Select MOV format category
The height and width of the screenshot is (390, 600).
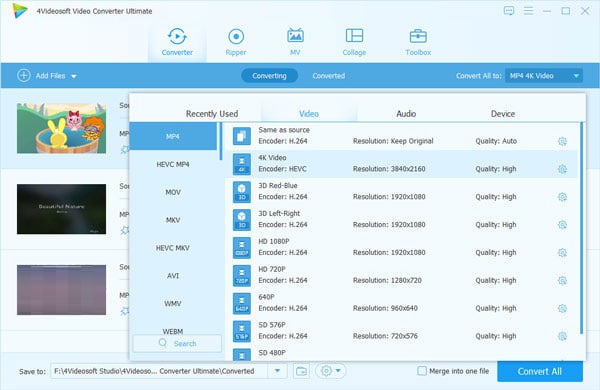tap(173, 192)
